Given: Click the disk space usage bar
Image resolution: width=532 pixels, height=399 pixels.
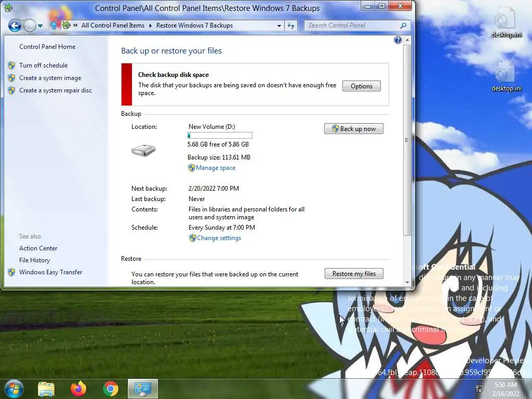Looking at the screenshot, I should point(220,136).
